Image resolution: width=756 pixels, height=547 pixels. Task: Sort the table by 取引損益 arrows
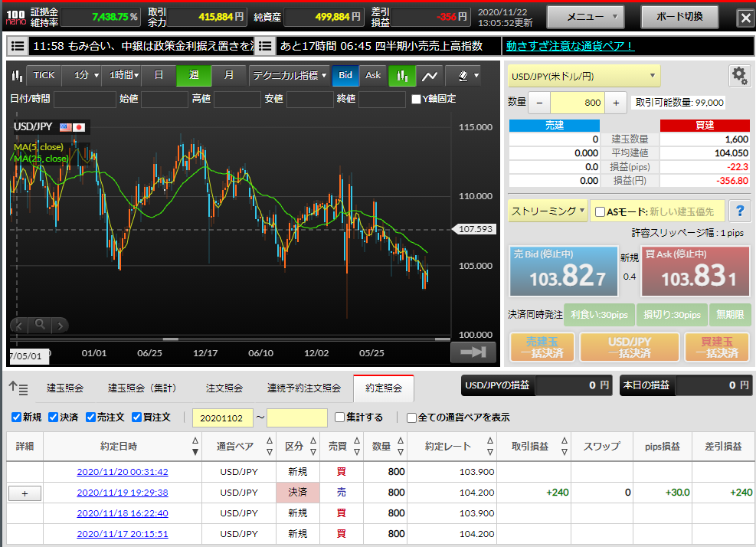[564, 446]
